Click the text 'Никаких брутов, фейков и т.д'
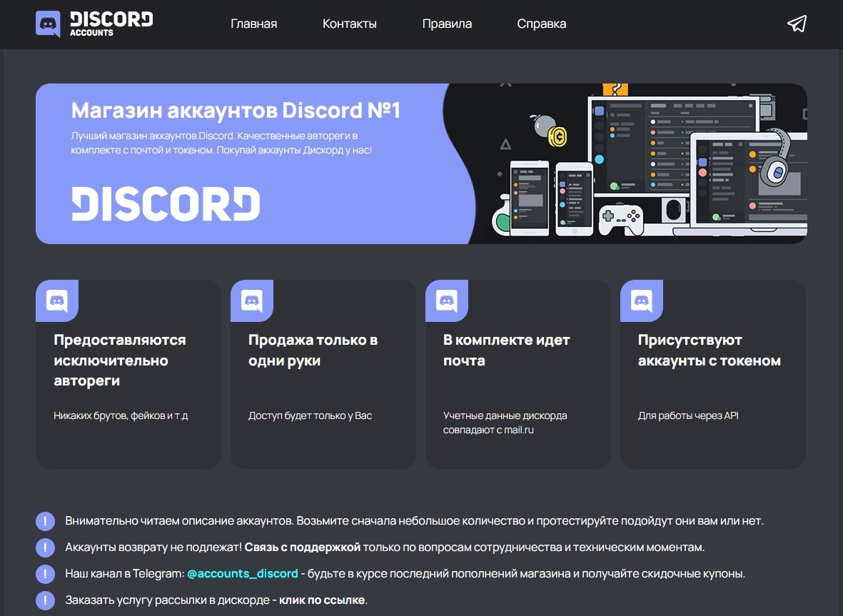This screenshot has width=843, height=616. (x=121, y=415)
